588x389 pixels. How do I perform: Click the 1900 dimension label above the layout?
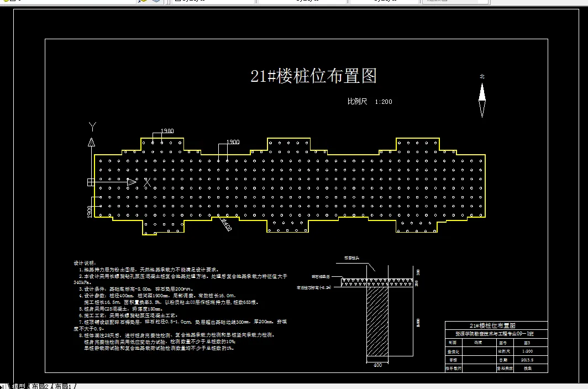[166, 131]
